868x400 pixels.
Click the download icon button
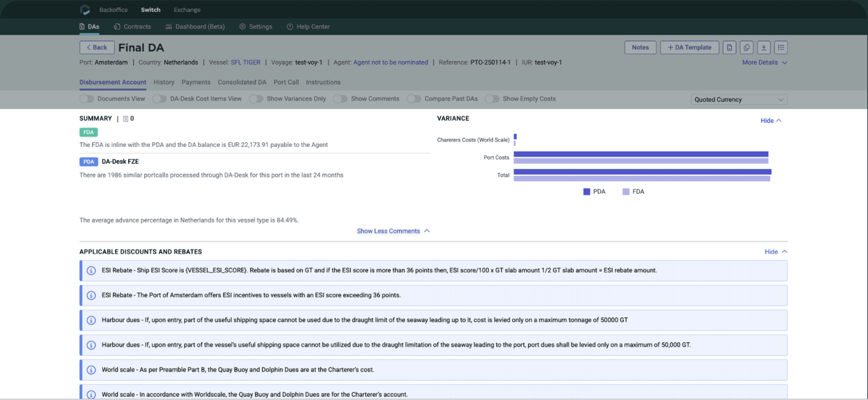click(763, 48)
